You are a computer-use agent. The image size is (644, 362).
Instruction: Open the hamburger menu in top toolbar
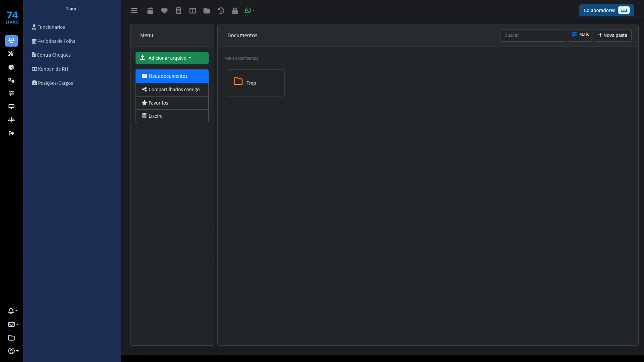coord(134,11)
